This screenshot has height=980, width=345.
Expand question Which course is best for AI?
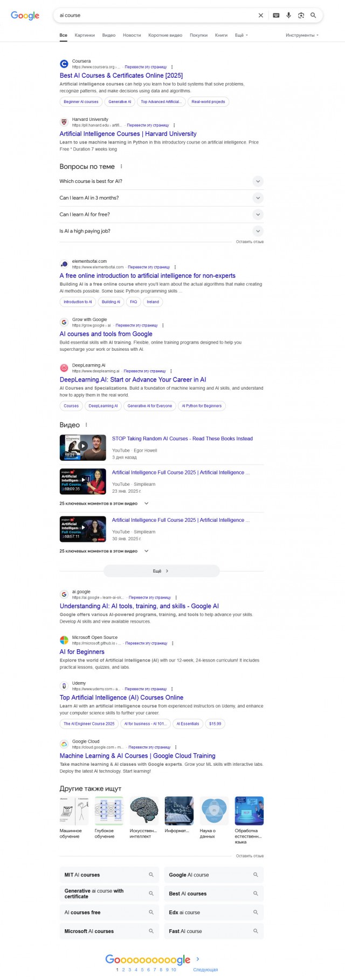tap(161, 181)
